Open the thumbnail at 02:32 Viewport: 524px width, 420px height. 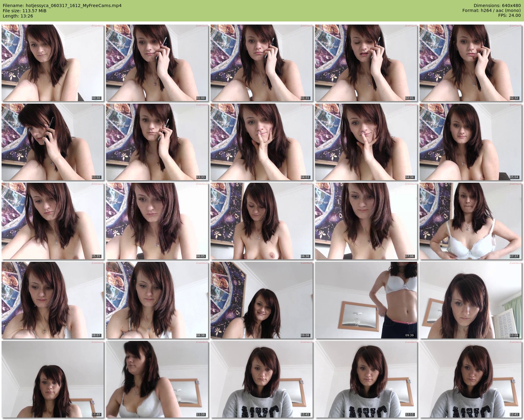tap(470, 63)
